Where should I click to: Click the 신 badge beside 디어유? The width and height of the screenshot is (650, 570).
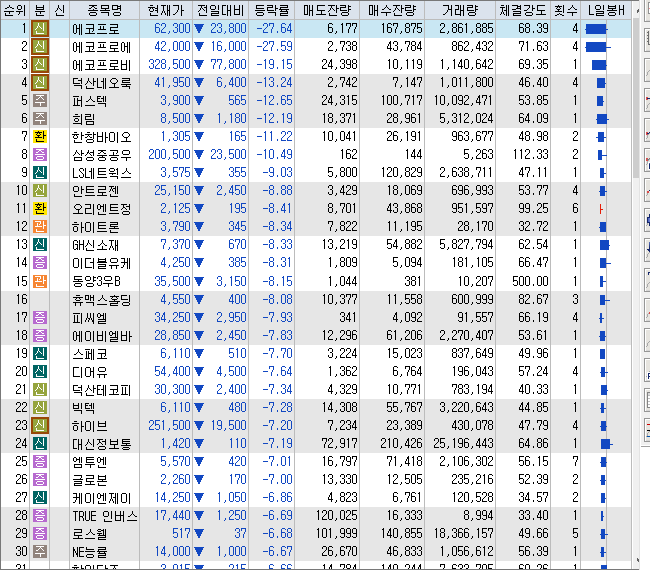(40, 371)
